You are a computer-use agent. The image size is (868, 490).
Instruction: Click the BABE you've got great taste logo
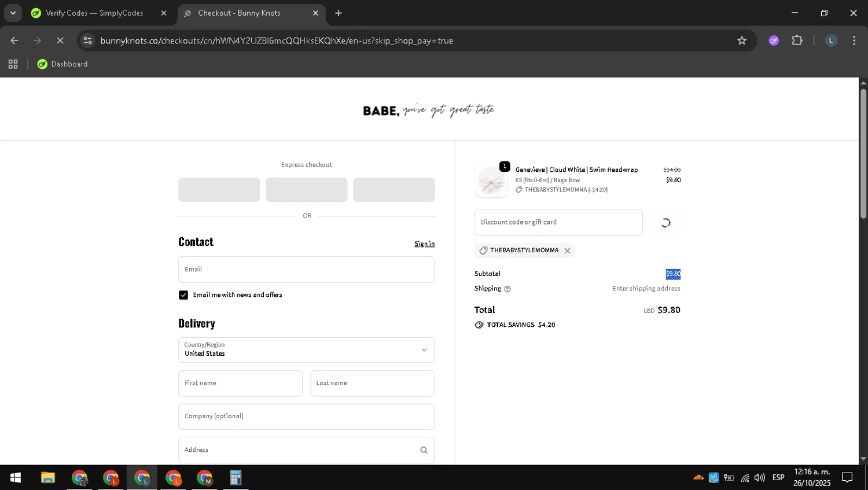point(429,110)
